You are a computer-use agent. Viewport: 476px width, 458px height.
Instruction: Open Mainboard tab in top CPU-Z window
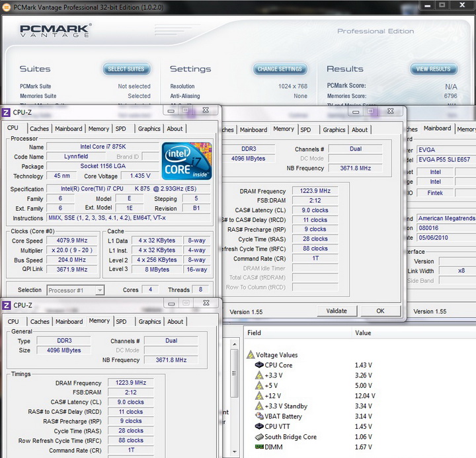[x=69, y=129]
